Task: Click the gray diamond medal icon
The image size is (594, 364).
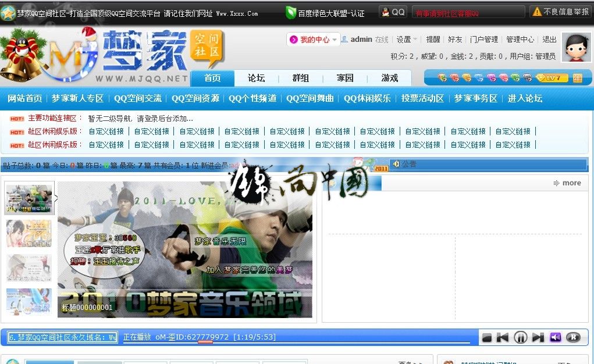Action: (x=527, y=78)
